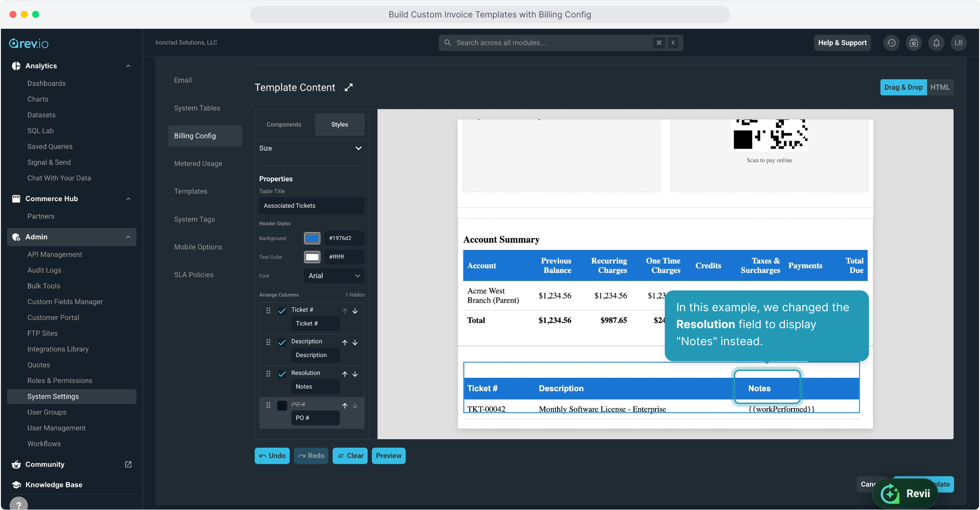Click the Commerce Hub store icon
This screenshot has height=510, width=980.
point(16,199)
